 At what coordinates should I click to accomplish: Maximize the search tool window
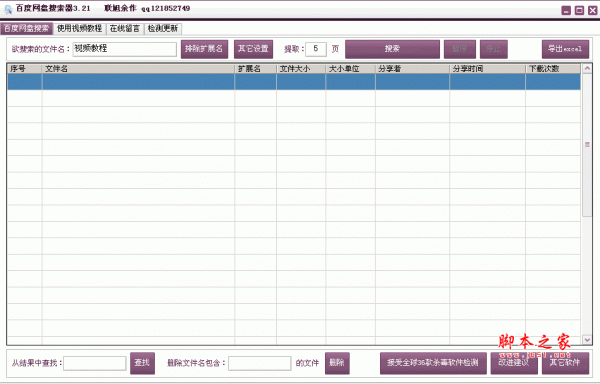pyautogui.click(x=579, y=10)
